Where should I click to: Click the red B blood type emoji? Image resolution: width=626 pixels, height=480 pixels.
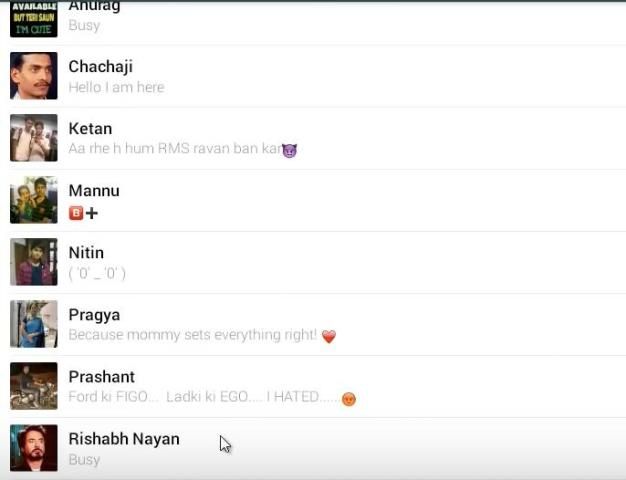(x=76, y=213)
